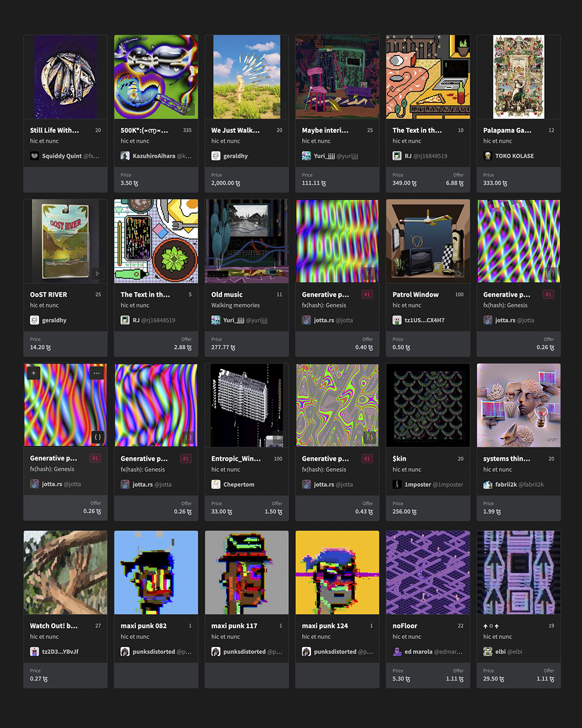Viewport: 582px width, 728px height.
Task: Open the noFloor title link
Action: pos(405,626)
